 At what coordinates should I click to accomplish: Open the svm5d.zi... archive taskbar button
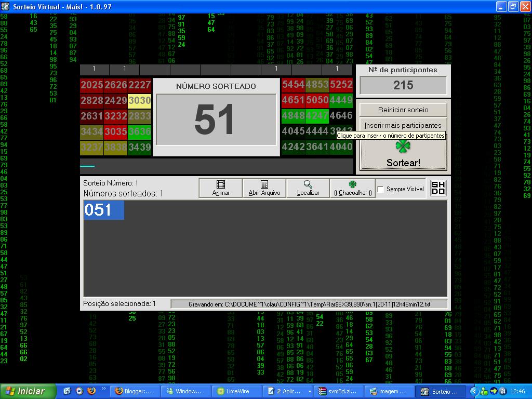339,391
